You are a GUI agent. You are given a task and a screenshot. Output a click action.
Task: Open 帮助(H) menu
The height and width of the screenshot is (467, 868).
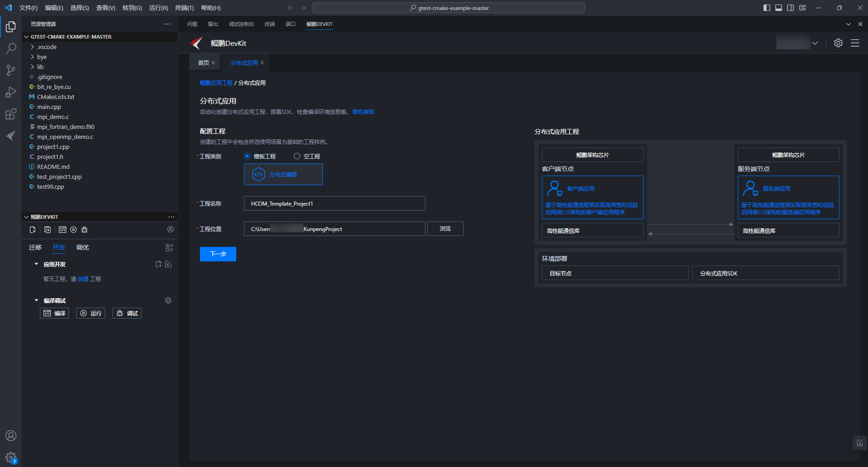tap(211, 8)
